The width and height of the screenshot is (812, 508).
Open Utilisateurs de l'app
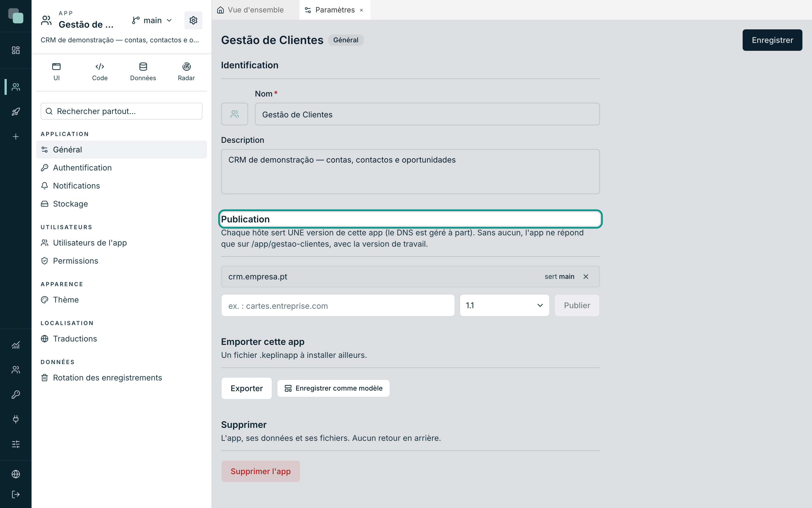click(122, 243)
